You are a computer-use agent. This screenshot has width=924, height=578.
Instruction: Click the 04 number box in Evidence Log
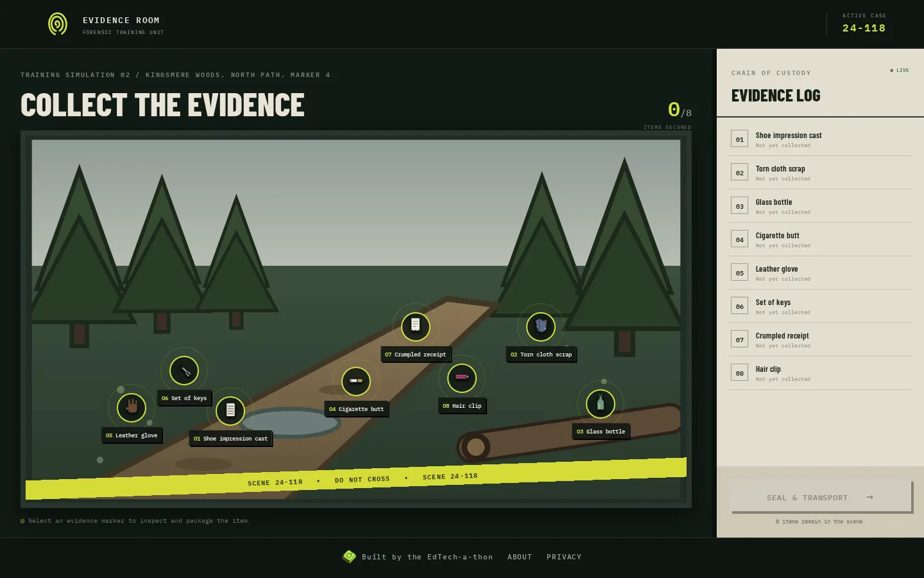[x=739, y=239]
